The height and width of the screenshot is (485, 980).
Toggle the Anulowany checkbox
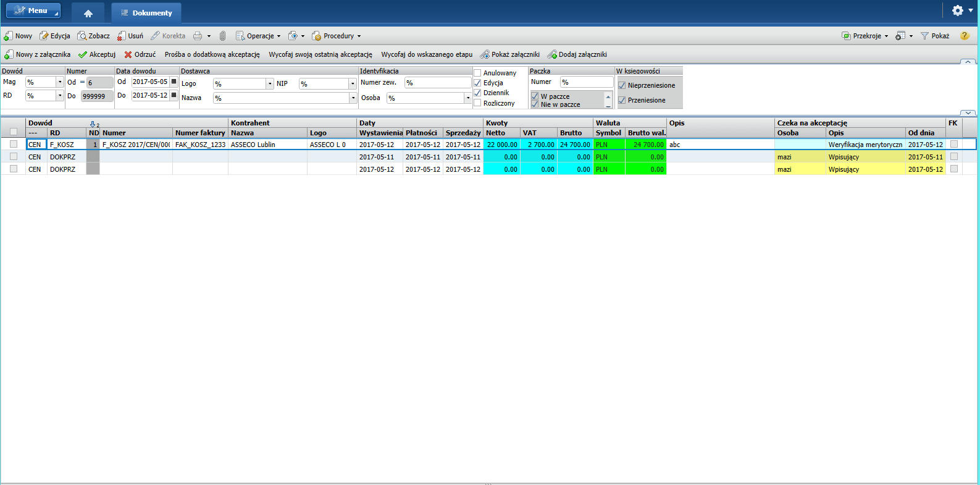point(477,73)
